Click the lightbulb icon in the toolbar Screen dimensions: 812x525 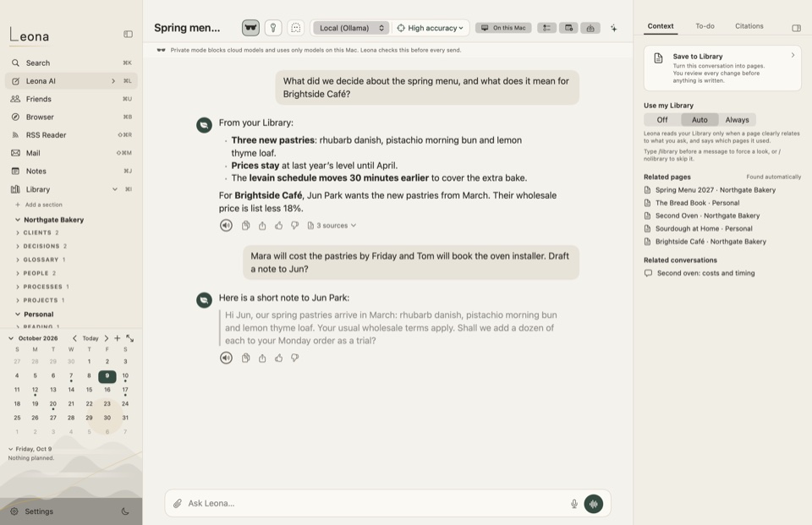tap(273, 28)
